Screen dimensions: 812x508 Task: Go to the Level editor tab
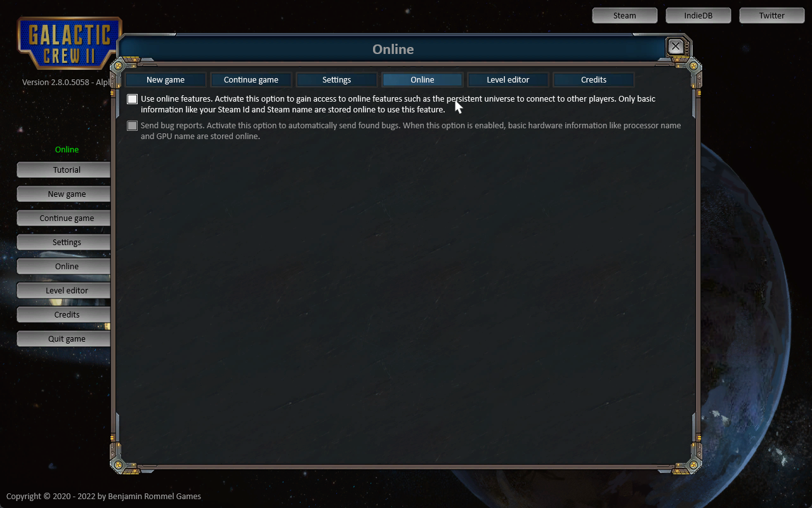pos(508,79)
